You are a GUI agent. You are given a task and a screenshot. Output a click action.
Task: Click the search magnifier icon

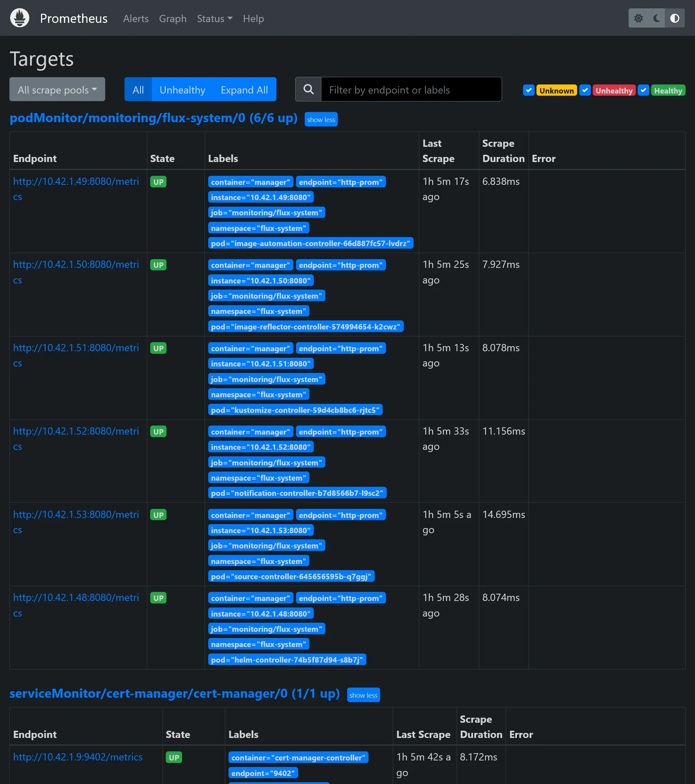tap(308, 90)
